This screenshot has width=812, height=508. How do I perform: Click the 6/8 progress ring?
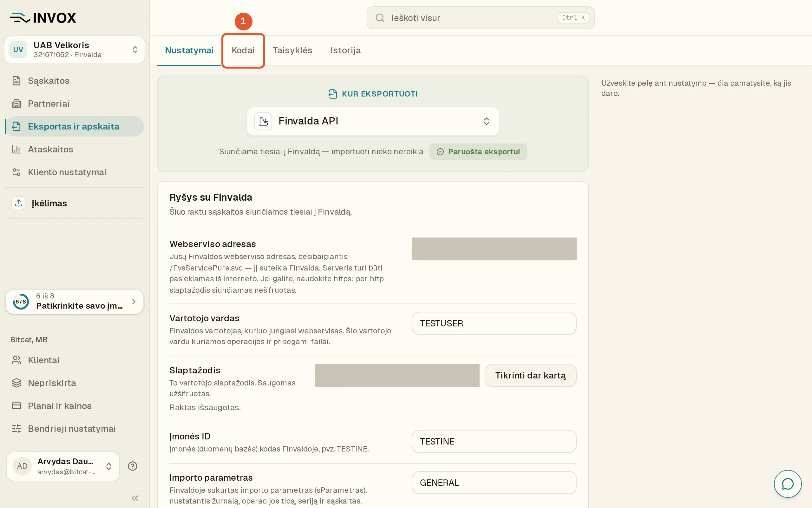pyautogui.click(x=21, y=302)
